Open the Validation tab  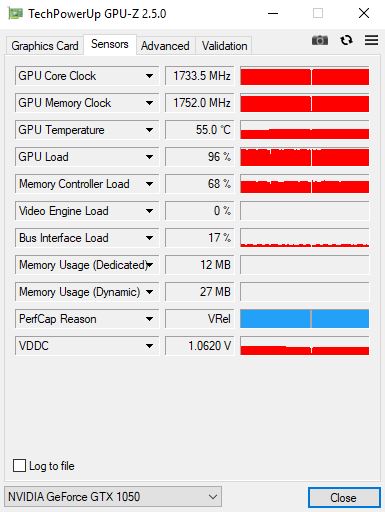click(x=224, y=46)
